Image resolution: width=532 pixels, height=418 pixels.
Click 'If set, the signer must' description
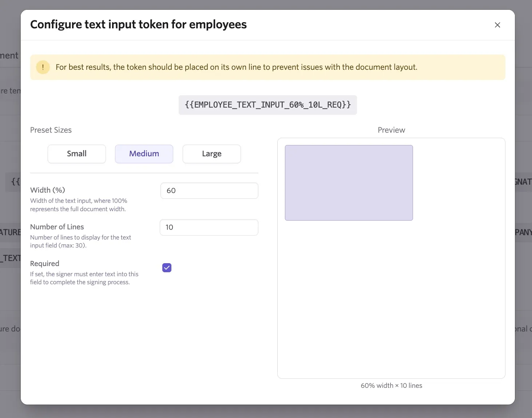click(x=84, y=278)
